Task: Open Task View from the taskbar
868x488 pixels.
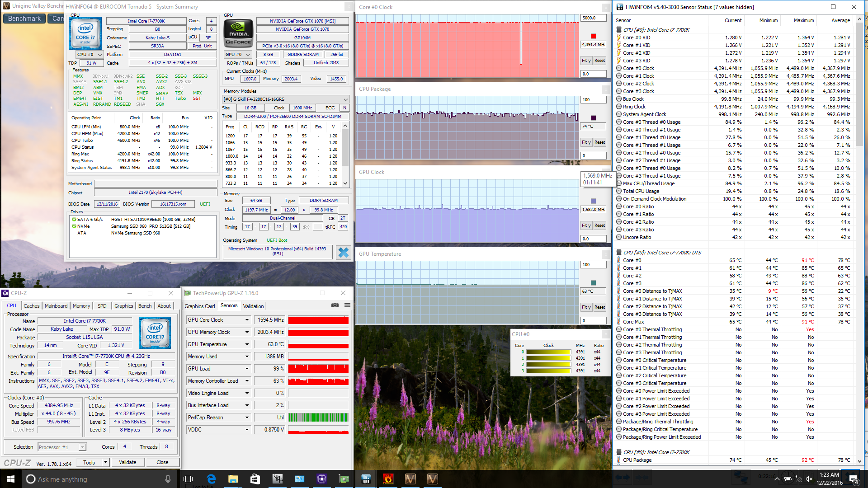Action: pyautogui.click(x=188, y=479)
